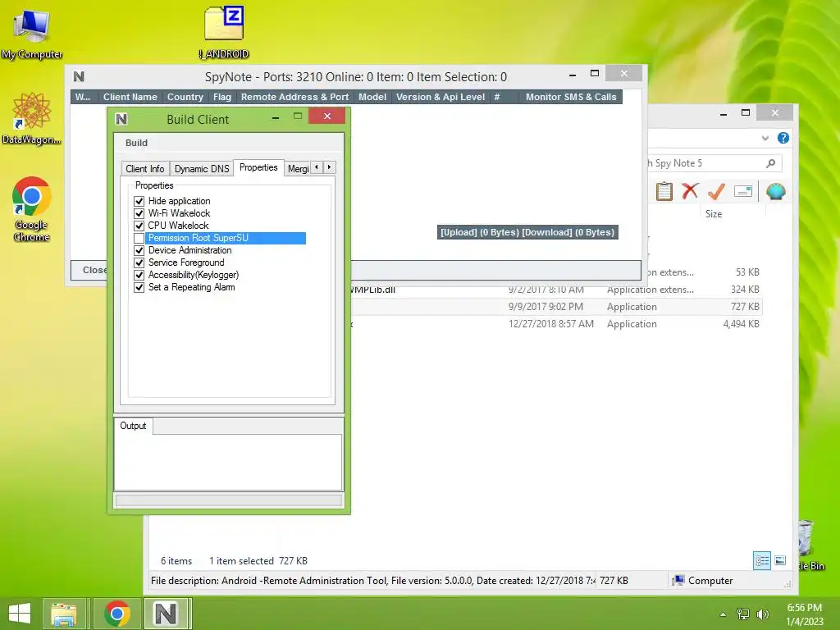Click the email envelope icon in Explorer toolbar
This screenshot has width=840, height=630.
(x=743, y=191)
